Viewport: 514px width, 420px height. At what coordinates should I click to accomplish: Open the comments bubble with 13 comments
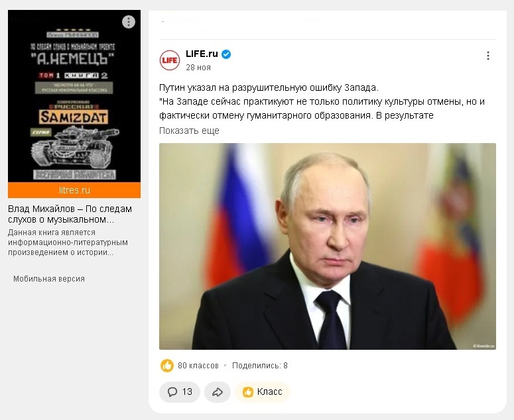click(180, 392)
